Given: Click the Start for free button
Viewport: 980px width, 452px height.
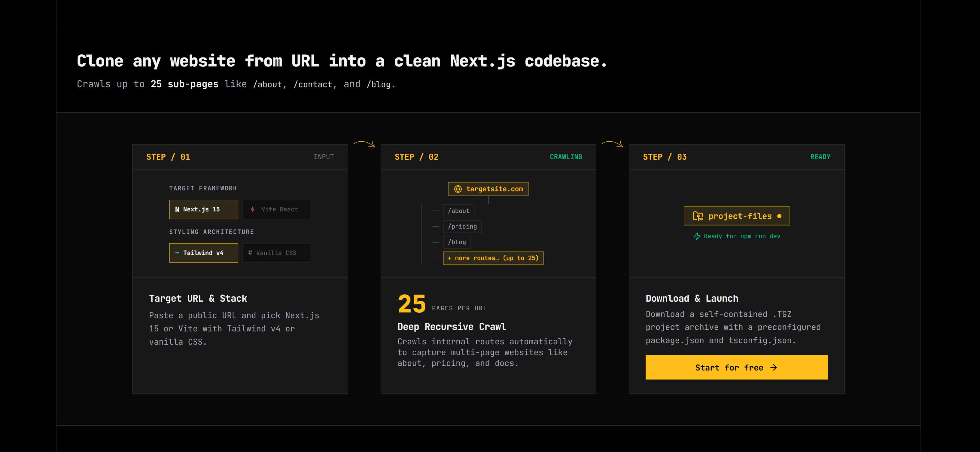Looking at the screenshot, I should 737,367.
